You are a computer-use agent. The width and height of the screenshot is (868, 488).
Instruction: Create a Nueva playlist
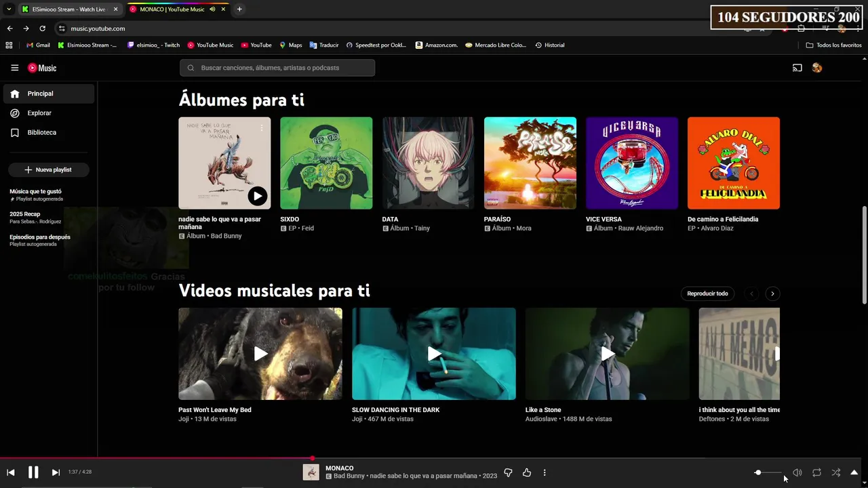coord(49,169)
